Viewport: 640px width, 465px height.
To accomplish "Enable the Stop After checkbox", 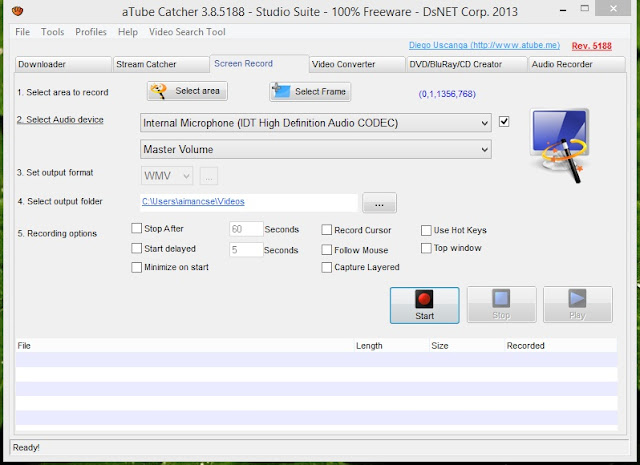I will 136,228.
